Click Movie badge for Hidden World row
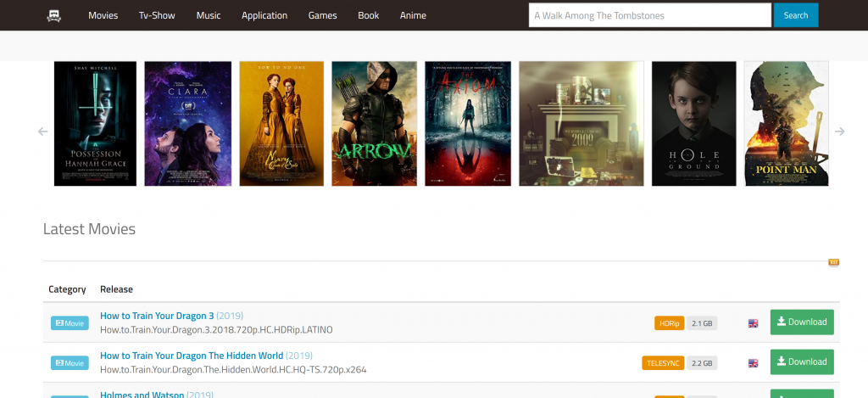Viewport: 868px width, 398px height. 70,363
